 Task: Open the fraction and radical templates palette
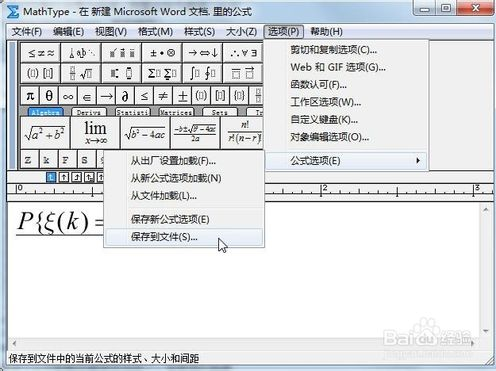click(81, 73)
